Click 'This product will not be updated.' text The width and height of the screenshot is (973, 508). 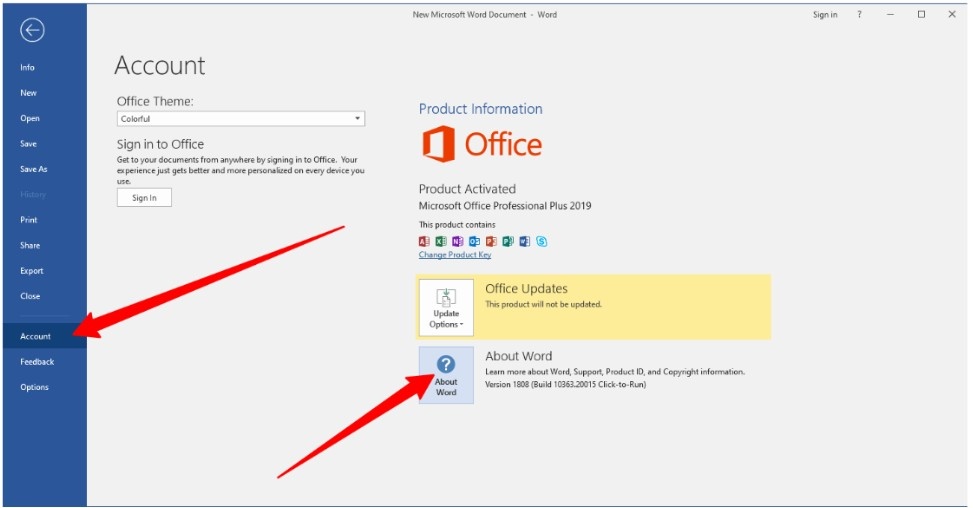[x=544, y=305]
